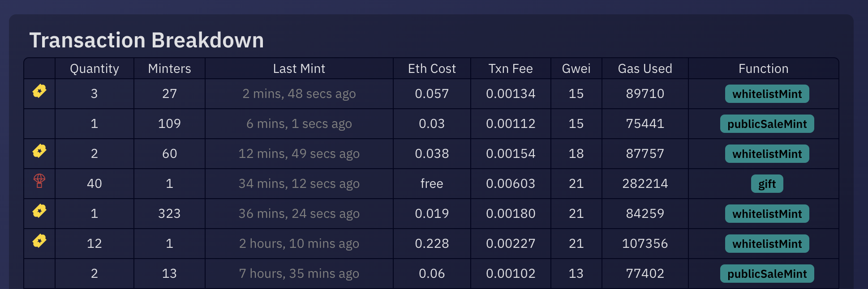Click the whitelistMint badge with gas 84259
The image size is (868, 289).
tap(767, 214)
